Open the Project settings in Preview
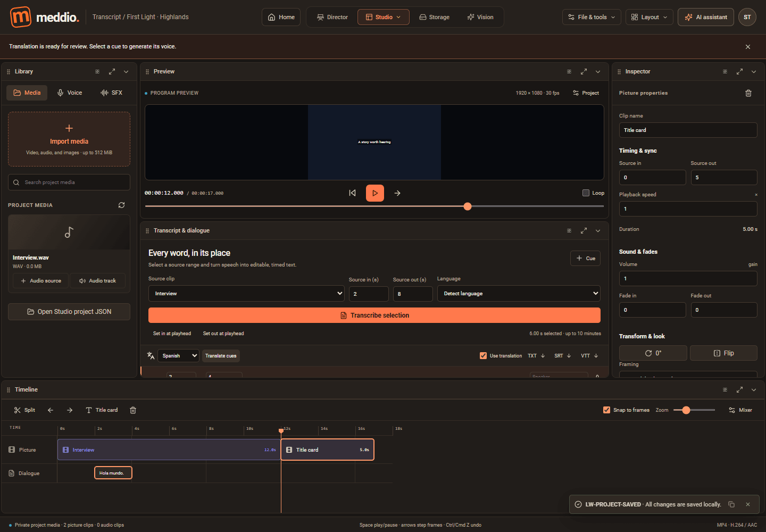 tap(586, 93)
